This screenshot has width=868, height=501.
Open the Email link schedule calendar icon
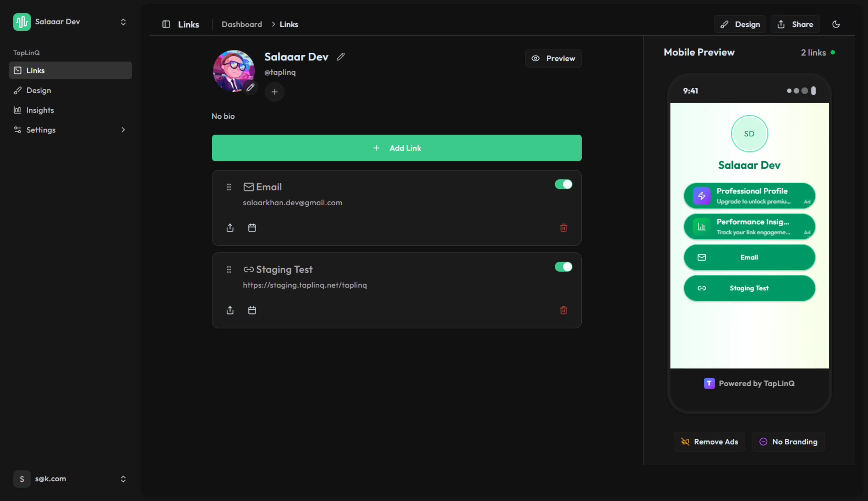tap(252, 228)
